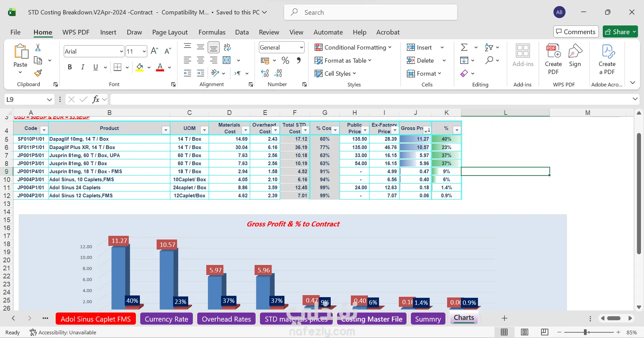Click the Merge & Center icon
The width and height of the screenshot is (644, 338).
227,60
